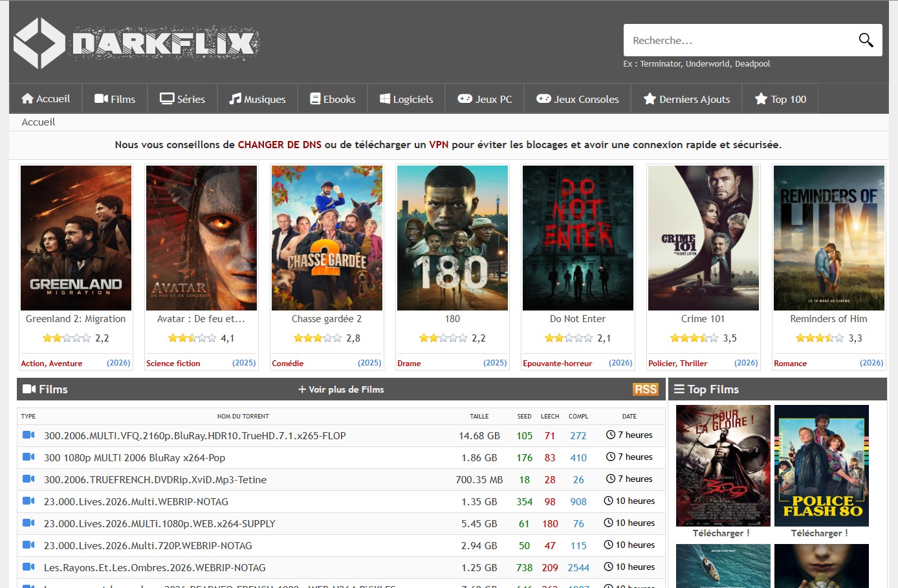The image size is (898, 588).
Task: Open the Ebooks menu tab
Action: pyautogui.click(x=333, y=99)
